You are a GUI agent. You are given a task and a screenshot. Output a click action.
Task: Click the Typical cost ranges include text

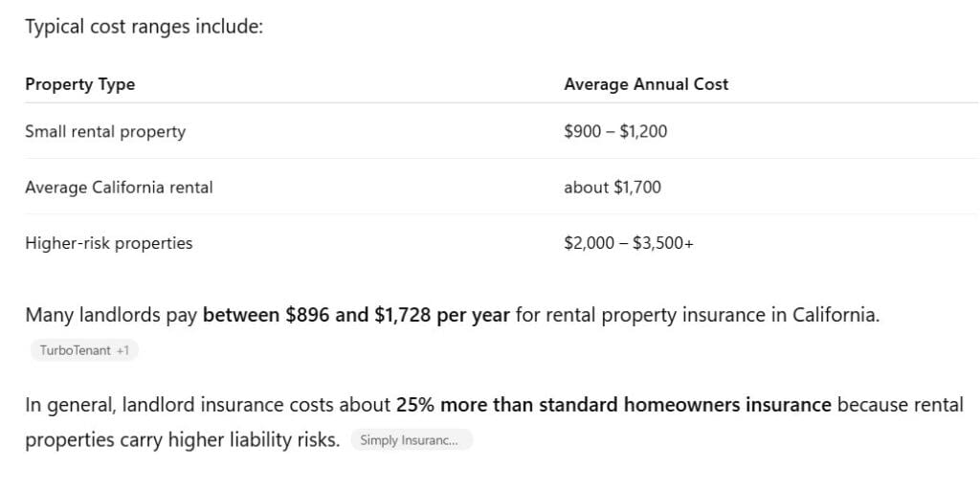[x=145, y=28]
